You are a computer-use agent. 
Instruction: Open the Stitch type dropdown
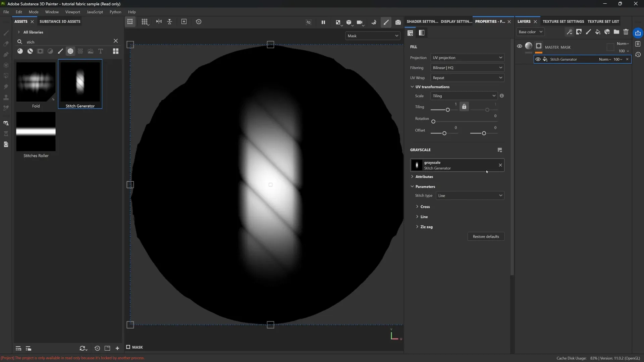(470, 196)
